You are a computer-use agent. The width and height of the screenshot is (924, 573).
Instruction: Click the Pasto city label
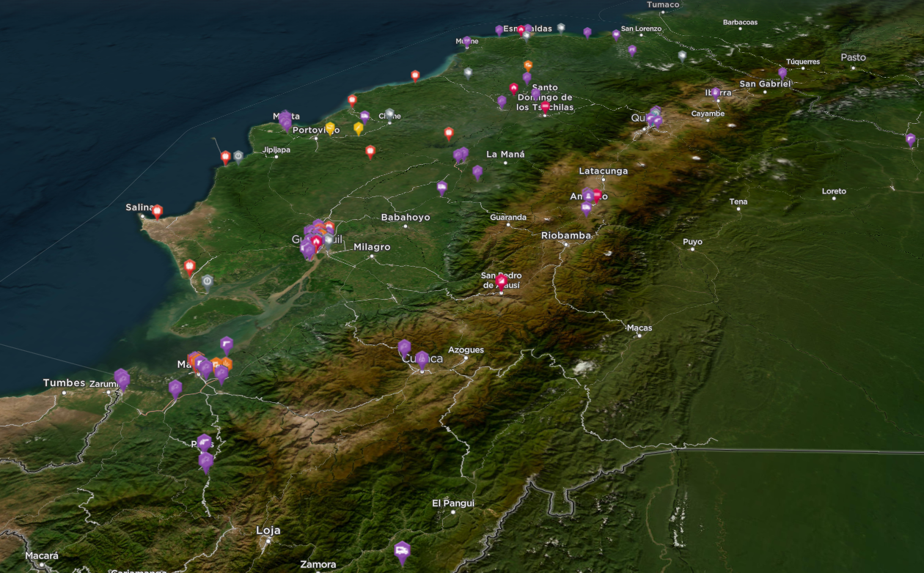point(853,57)
